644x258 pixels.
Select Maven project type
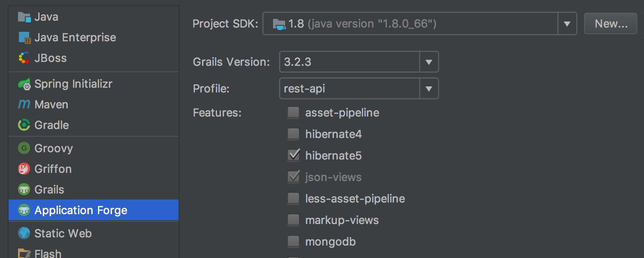(94, 104)
